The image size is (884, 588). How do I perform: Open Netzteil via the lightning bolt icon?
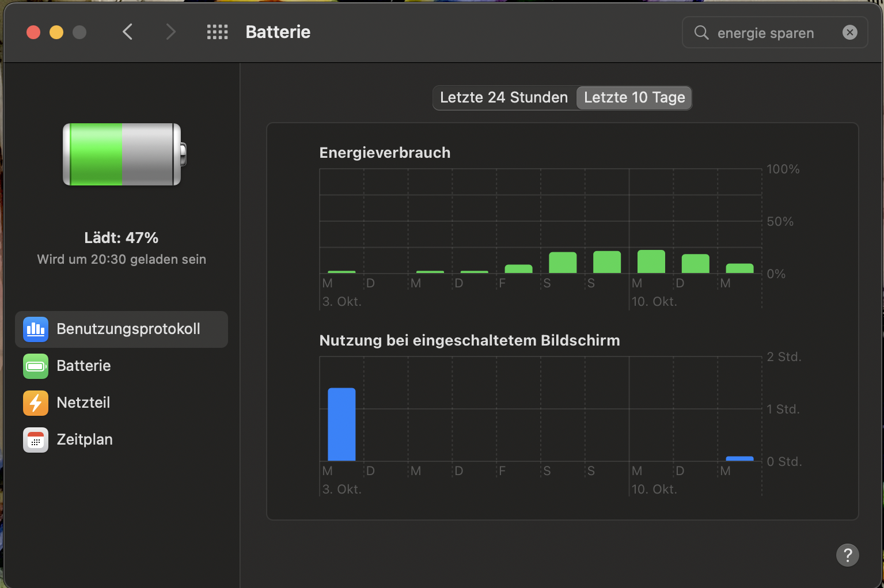[x=36, y=403]
